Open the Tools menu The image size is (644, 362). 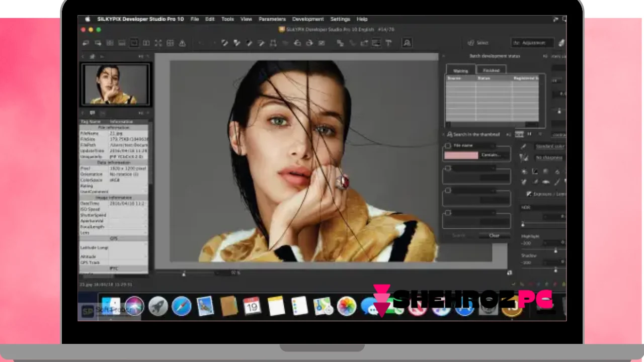tap(227, 19)
